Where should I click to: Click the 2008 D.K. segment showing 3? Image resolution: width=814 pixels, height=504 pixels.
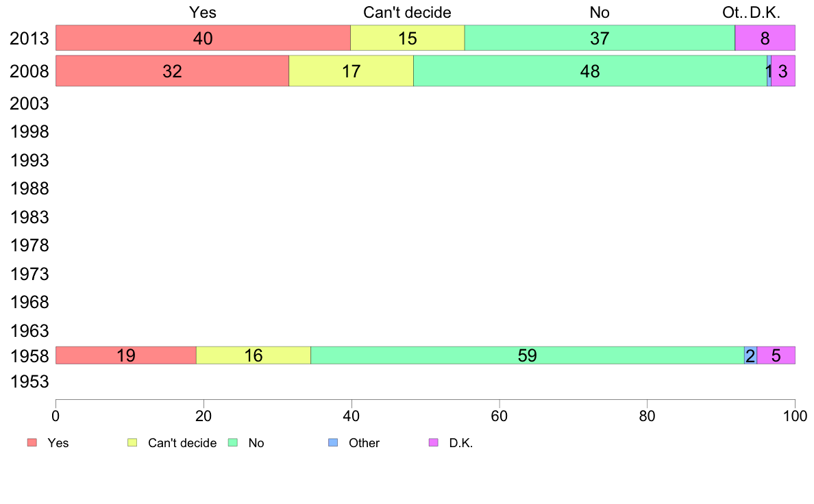(x=783, y=71)
